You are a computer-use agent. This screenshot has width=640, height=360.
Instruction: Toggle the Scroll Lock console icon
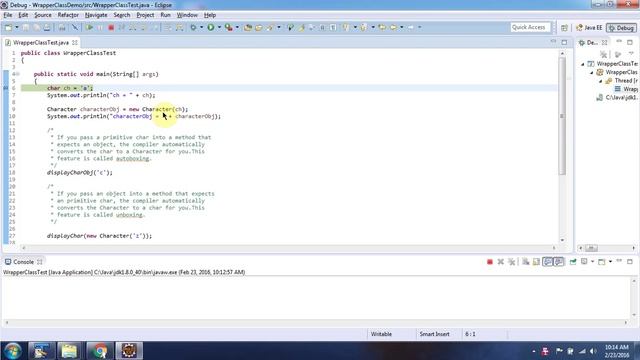click(536, 262)
